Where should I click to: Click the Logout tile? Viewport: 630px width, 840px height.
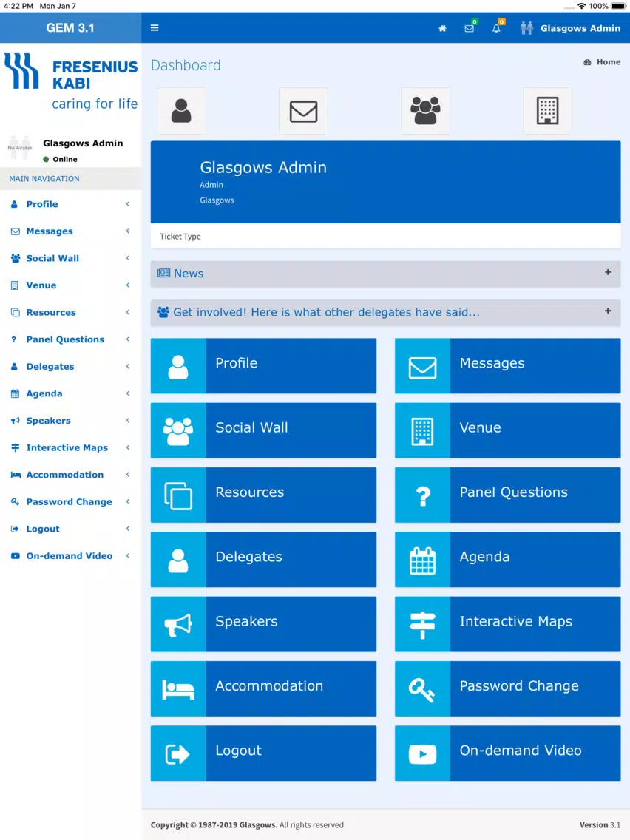tap(263, 753)
